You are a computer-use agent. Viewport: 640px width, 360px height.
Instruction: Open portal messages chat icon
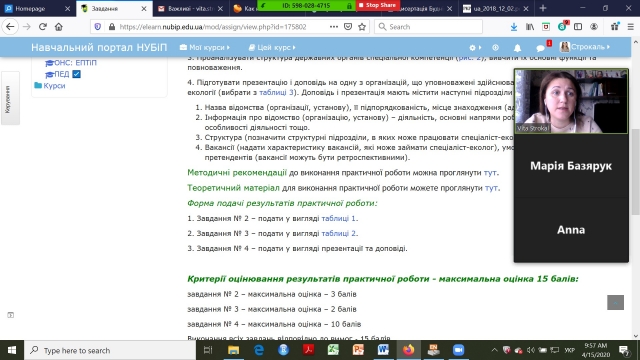(x=541, y=48)
